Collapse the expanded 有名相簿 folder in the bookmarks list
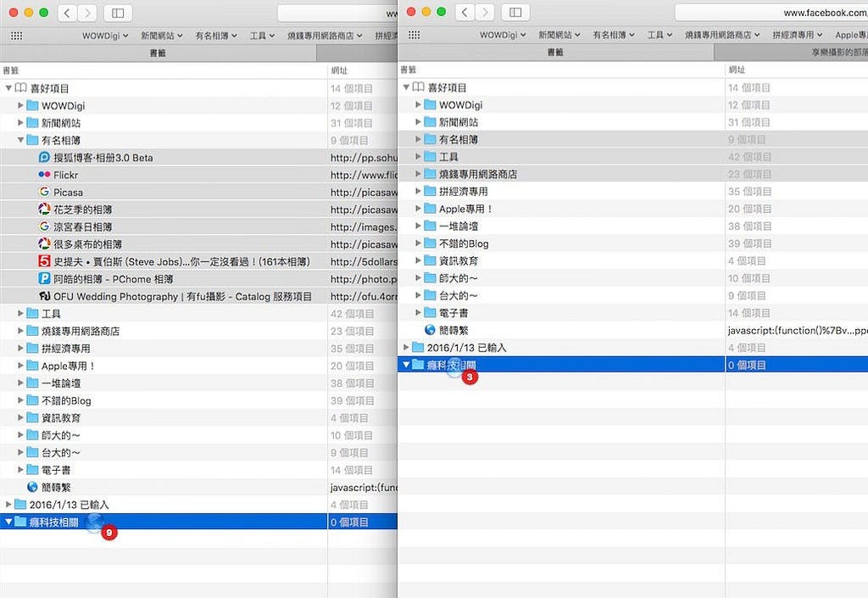 pyautogui.click(x=21, y=140)
